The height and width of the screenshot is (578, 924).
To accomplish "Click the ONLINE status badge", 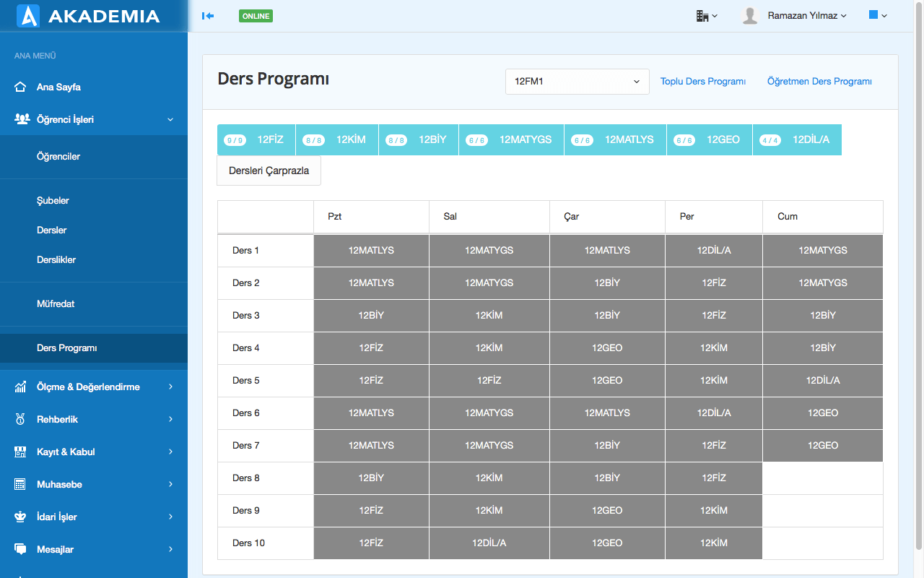I will (256, 16).
